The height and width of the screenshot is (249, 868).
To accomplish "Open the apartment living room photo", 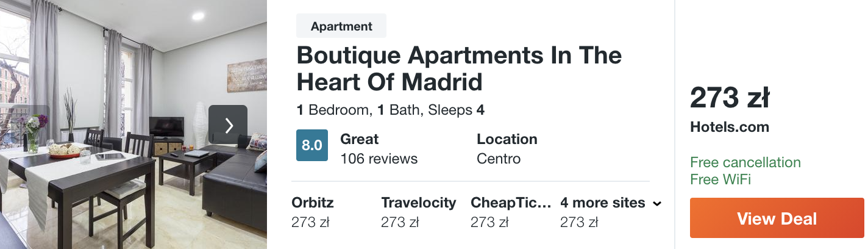I will tap(133, 125).
